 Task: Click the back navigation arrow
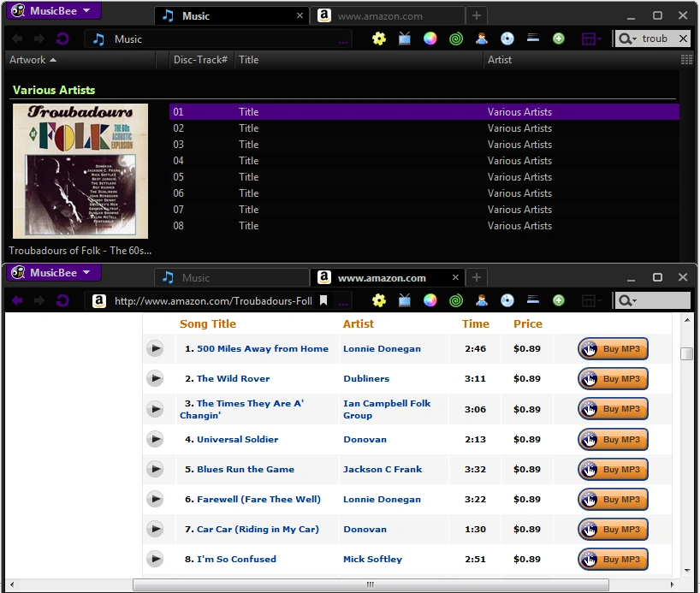pos(16,39)
